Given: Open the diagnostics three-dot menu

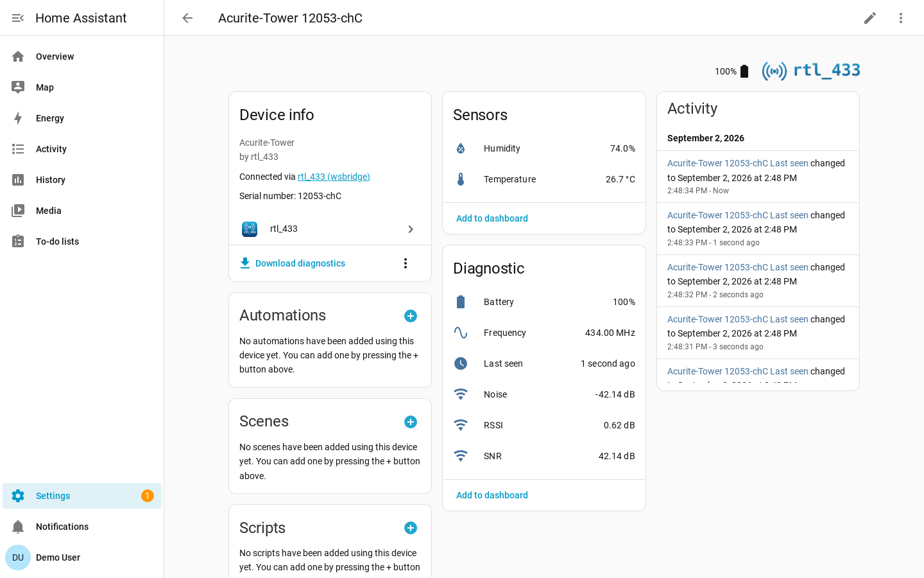Looking at the screenshot, I should coord(406,263).
